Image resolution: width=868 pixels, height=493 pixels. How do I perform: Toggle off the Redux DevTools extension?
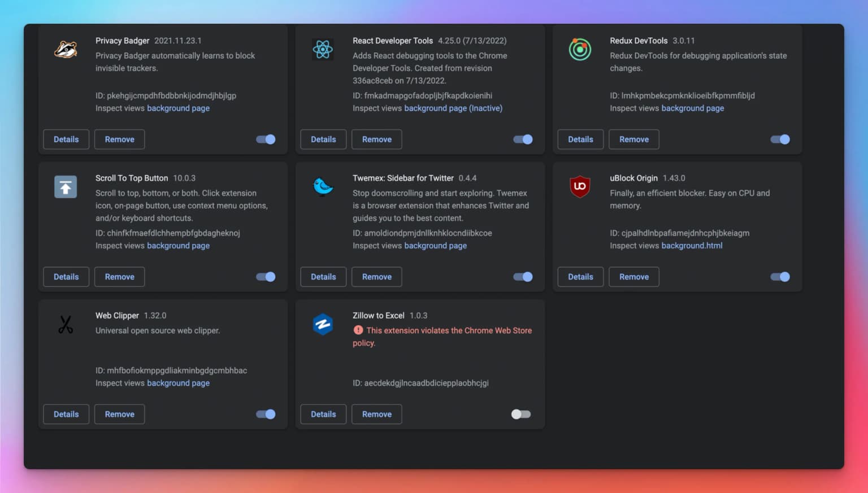780,139
